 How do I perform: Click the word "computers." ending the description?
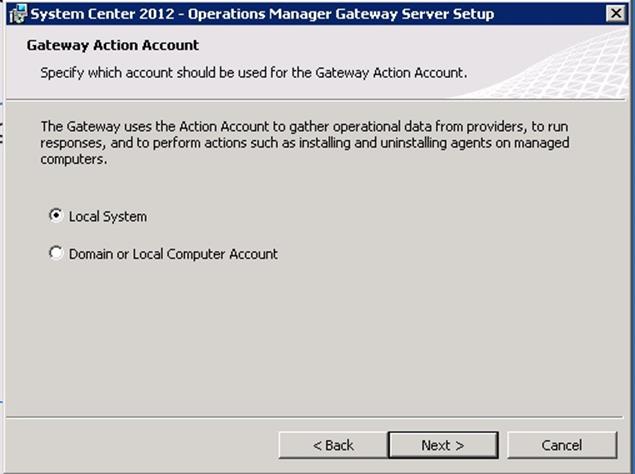coord(74,159)
